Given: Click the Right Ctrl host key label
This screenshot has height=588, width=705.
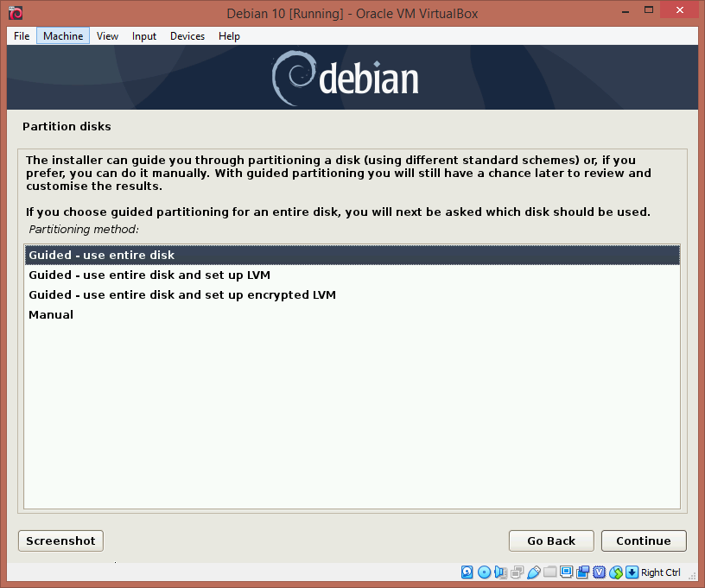Looking at the screenshot, I should click(660, 572).
